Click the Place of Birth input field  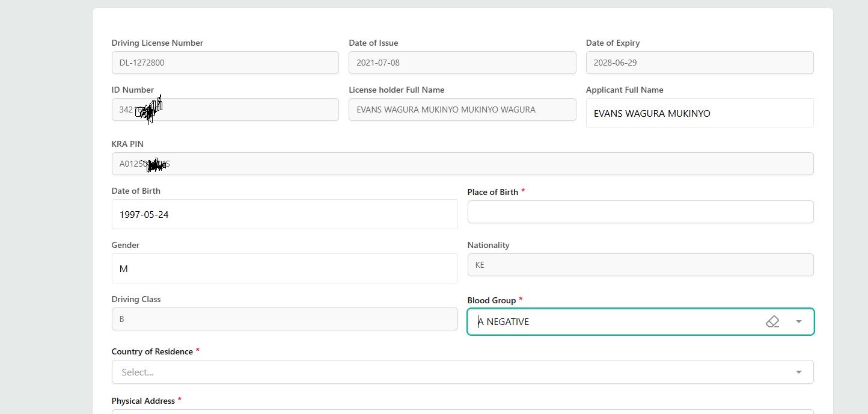coord(640,212)
